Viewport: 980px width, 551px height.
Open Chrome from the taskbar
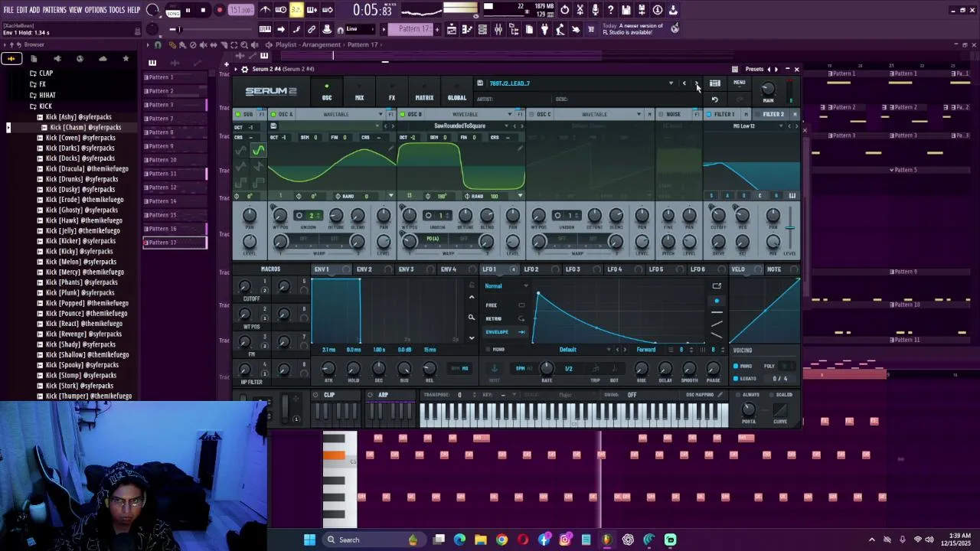point(502,540)
